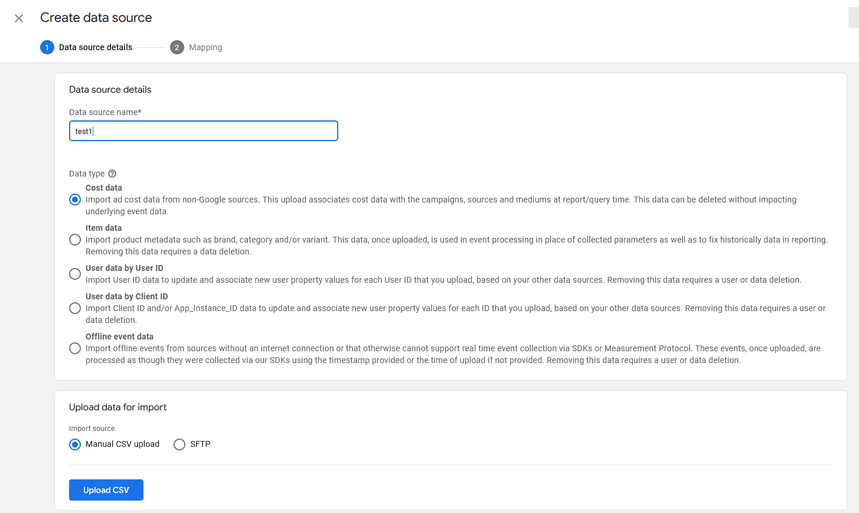Click the Item data option title
Viewport: 859px width, 513px height.
pos(104,227)
